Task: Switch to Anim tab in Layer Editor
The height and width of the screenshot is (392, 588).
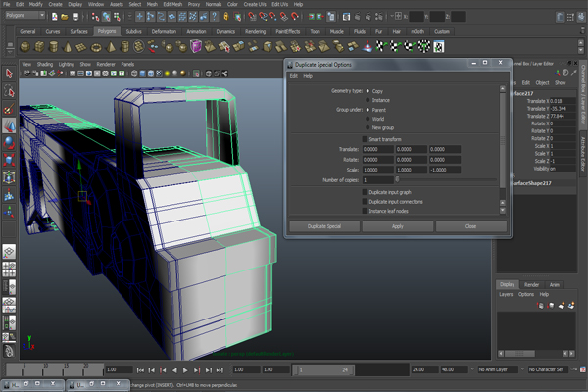Action: click(555, 285)
